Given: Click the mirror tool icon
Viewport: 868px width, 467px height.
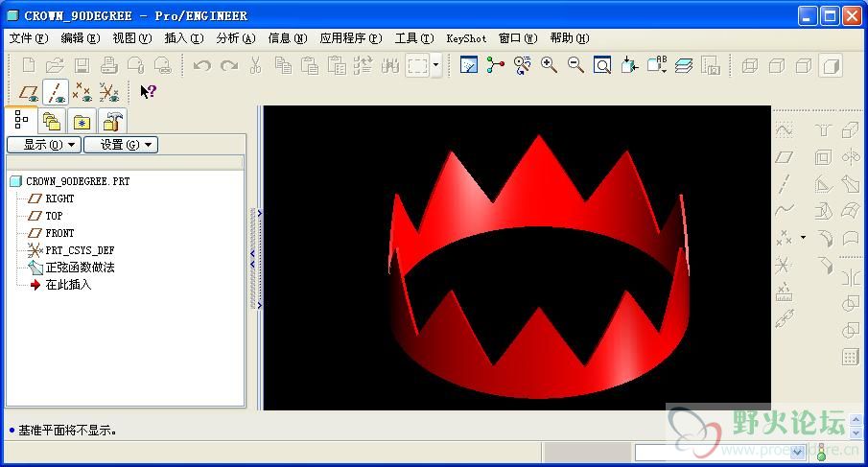Looking at the screenshot, I should click(851, 277).
